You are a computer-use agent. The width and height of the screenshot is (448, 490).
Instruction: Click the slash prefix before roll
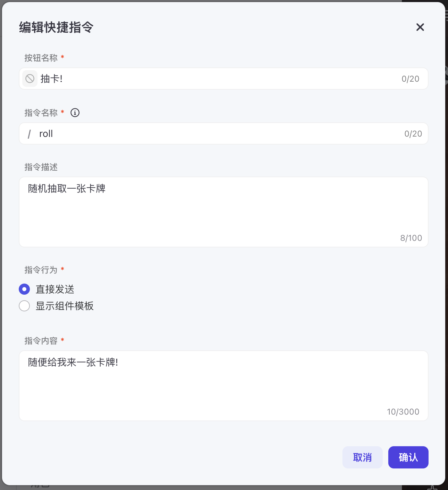[30, 134]
